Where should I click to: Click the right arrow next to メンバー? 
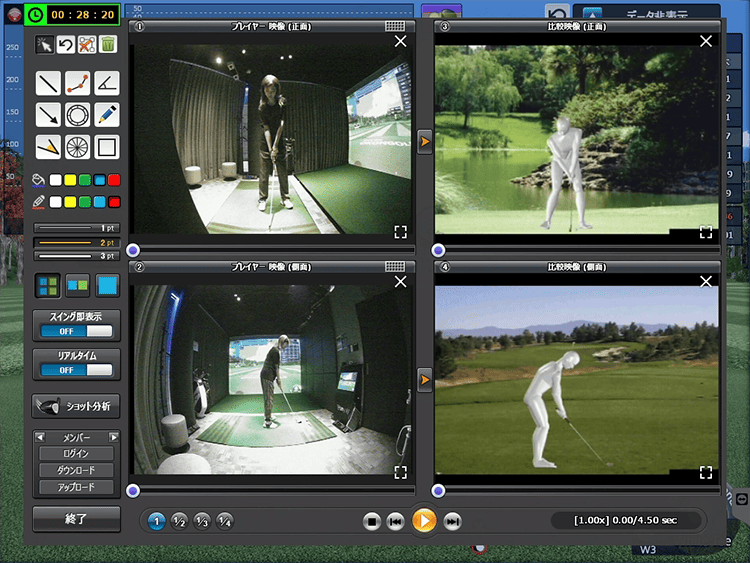tap(114, 437)
